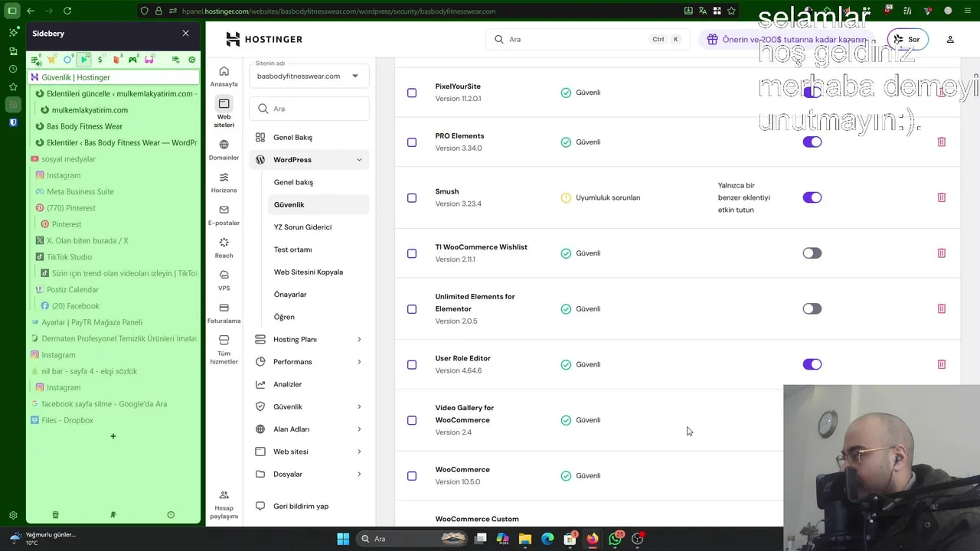Select the YZ Sorun Giderici menu item
The width and height of the screenshot is (980, 551).
click(x=302, y=227)
